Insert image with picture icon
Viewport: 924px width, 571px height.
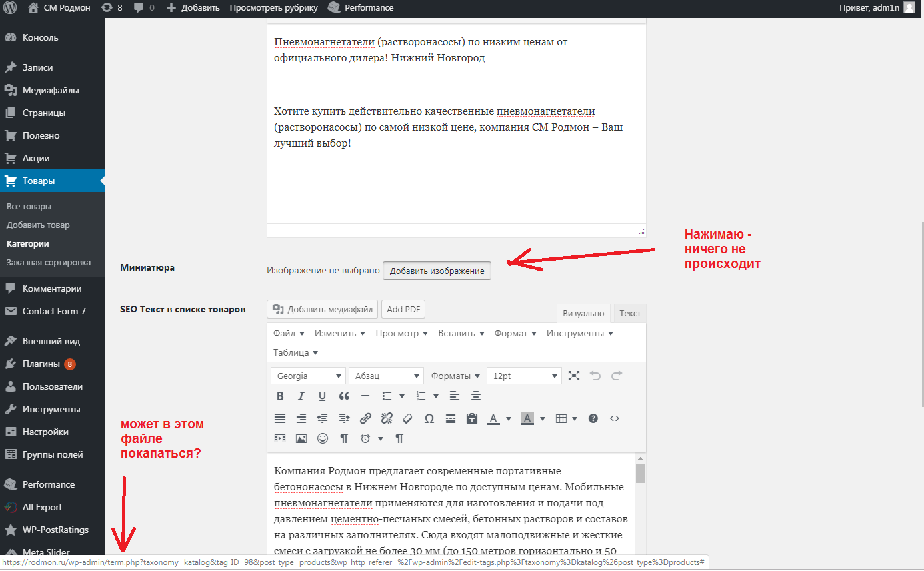(301, 438)
